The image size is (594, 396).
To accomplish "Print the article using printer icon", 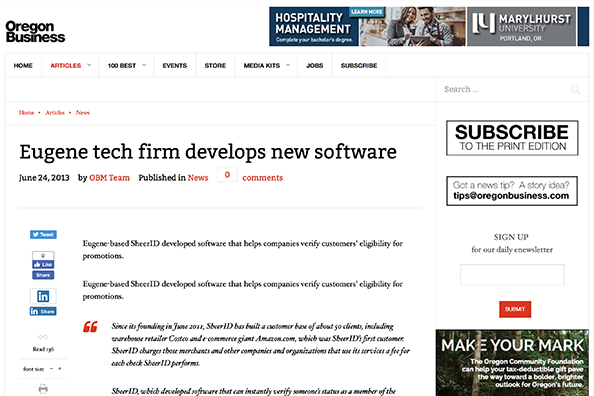I will click(43, 389).
